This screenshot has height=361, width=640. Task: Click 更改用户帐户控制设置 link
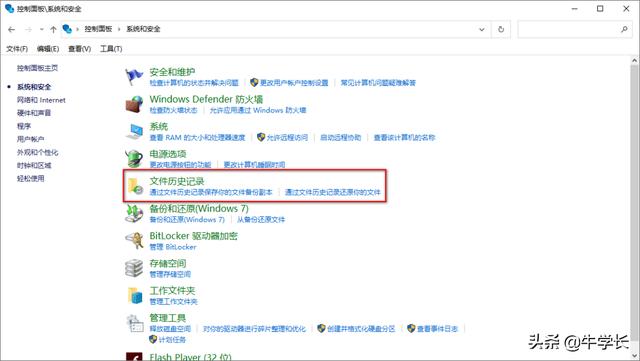click(294, 83)
